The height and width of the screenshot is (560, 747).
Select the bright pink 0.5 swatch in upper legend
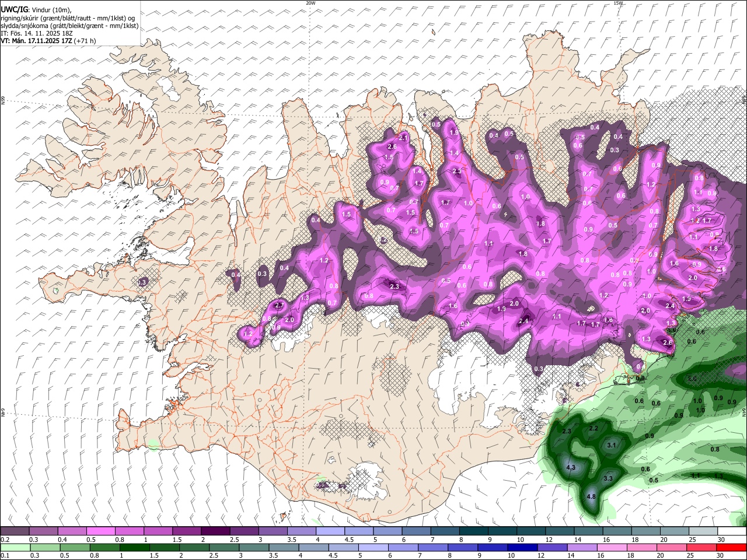(100, 531)
